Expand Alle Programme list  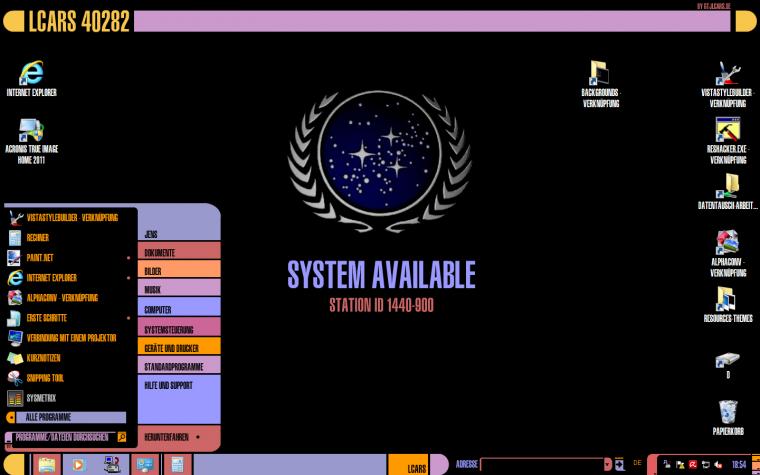66,417
